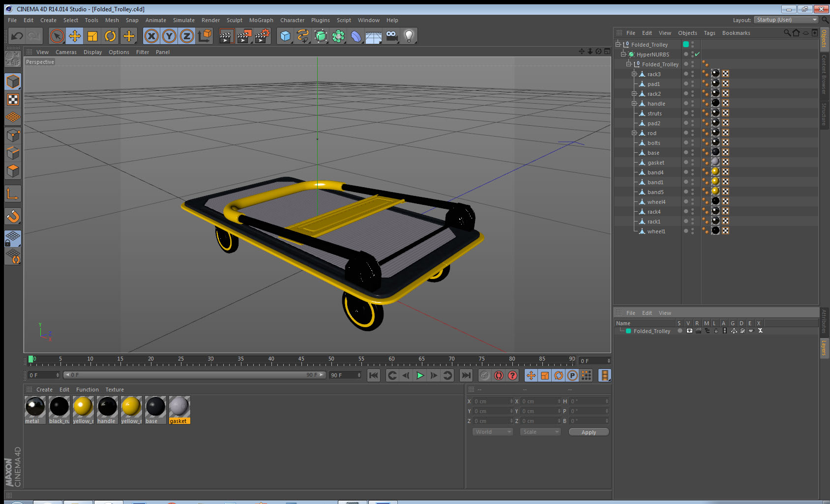This screenshot has height=504, width=830.
Task: Click the record active objects button
Action: click(485, 375)
